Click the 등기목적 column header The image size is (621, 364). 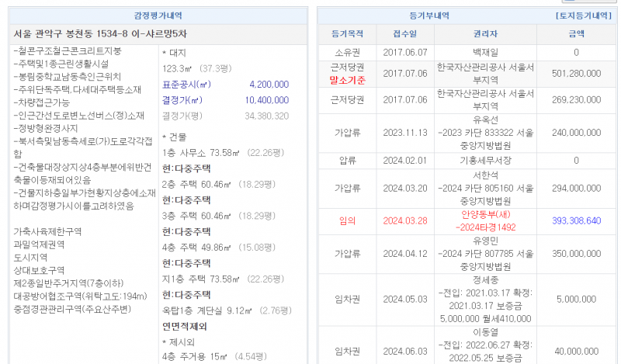pyautogui.click(x=347, y=34)
